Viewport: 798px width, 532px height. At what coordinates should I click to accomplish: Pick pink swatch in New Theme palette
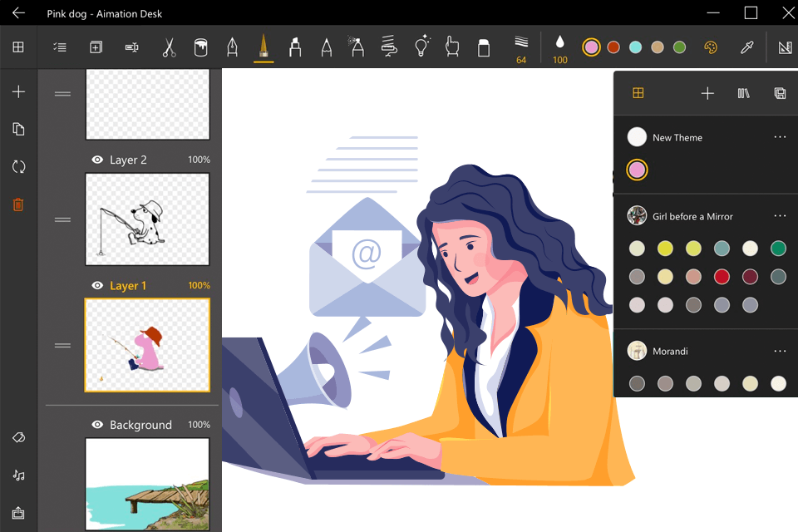638,170
